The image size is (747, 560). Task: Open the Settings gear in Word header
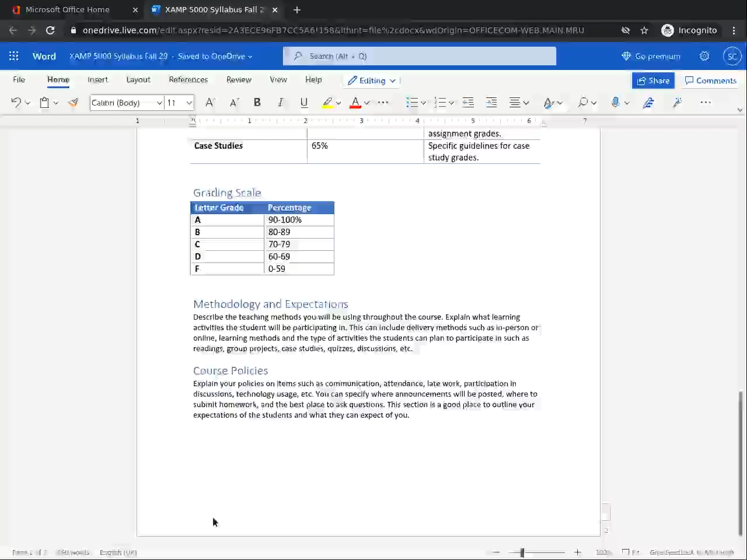[x=704, y=56]
